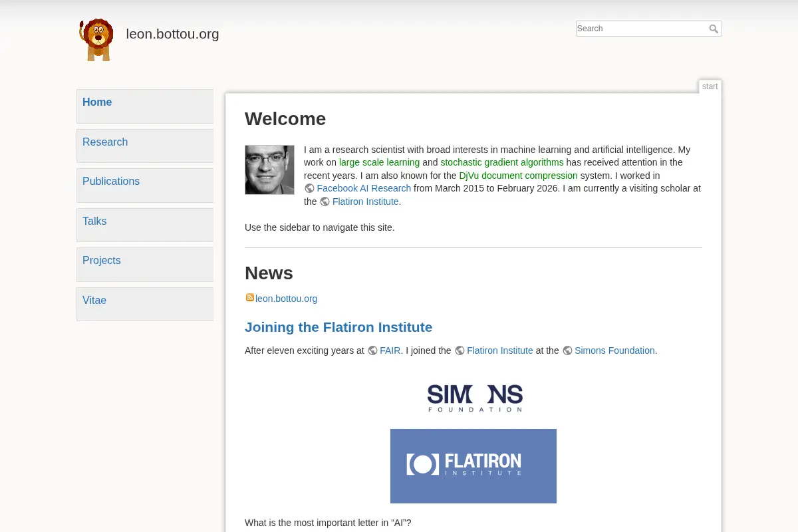Open the Home sidebar item
The height and width of the screenshot is (532, 798).
145,106
